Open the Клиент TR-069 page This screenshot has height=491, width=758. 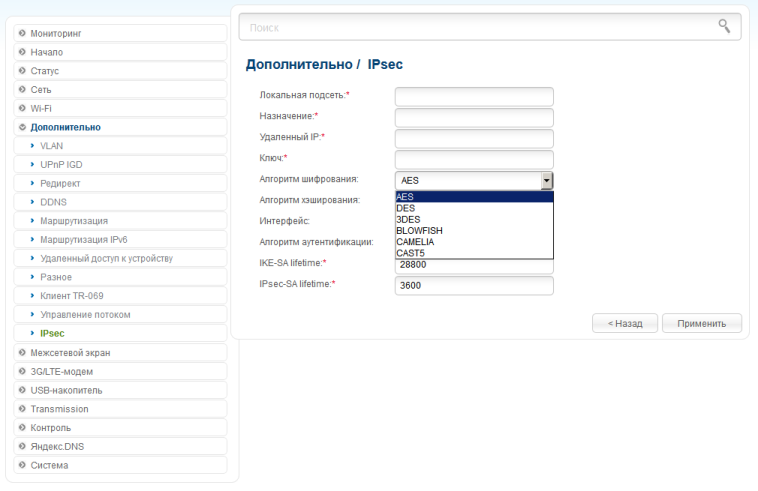pos(120,296)
